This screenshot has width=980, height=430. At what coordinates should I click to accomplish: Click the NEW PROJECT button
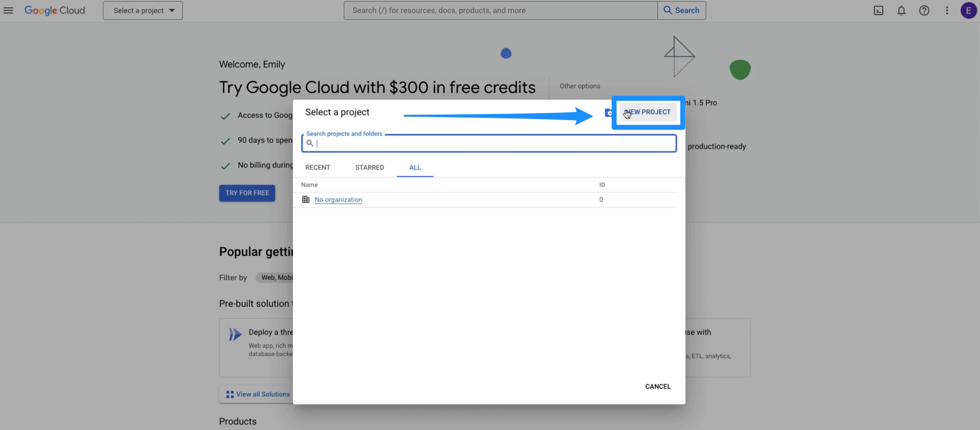coord(647,112)
